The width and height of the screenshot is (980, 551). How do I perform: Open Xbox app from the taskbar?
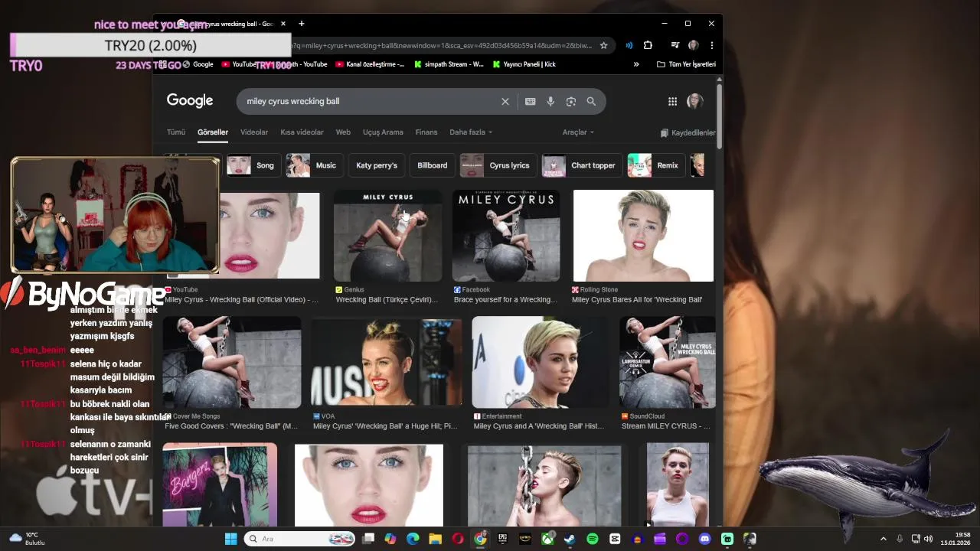coord(547,539)
